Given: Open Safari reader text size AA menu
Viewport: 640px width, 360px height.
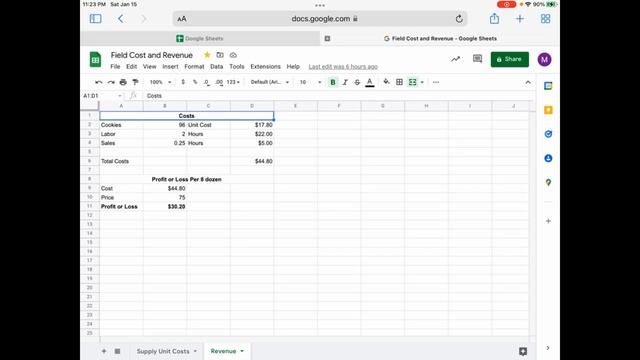Looking at the screenshot, I should (x=182, y=19).
